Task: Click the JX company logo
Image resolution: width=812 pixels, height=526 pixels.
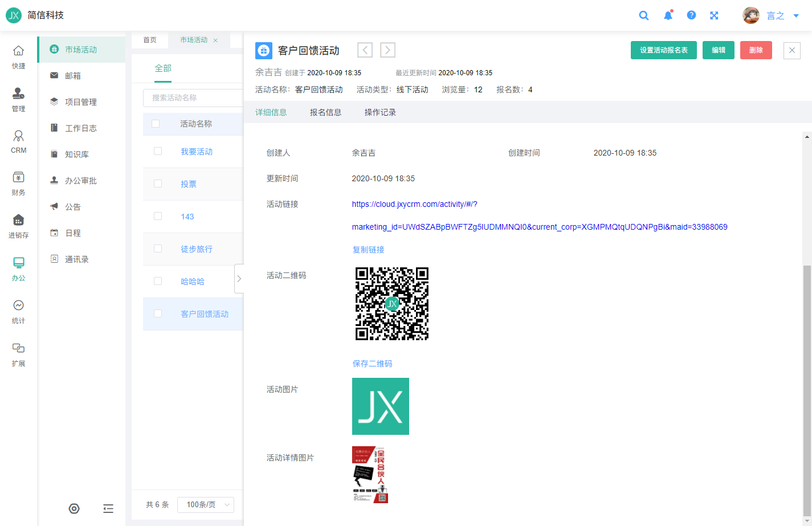Action: pyautogui.click(x=14, y=15)
